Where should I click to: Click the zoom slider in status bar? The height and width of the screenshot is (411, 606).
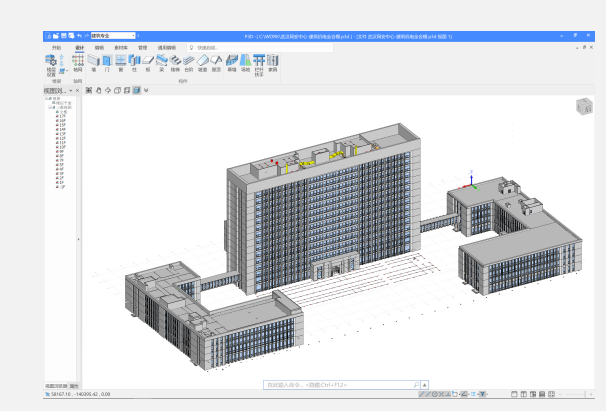(x=575, y=394)
